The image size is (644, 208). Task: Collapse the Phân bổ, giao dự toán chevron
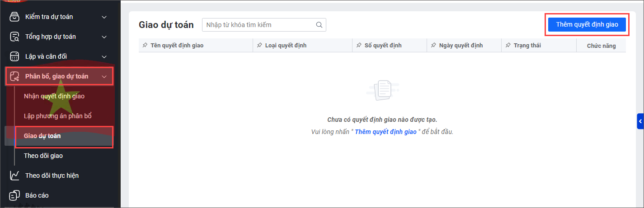point(104,77)
